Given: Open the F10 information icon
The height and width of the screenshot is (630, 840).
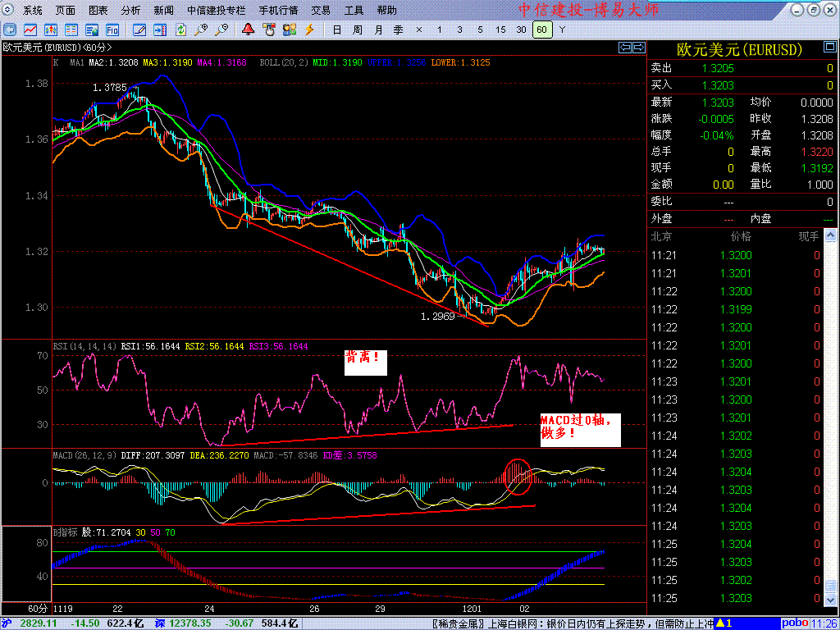Looking at the screenshot, I should (x=112, y=30).
